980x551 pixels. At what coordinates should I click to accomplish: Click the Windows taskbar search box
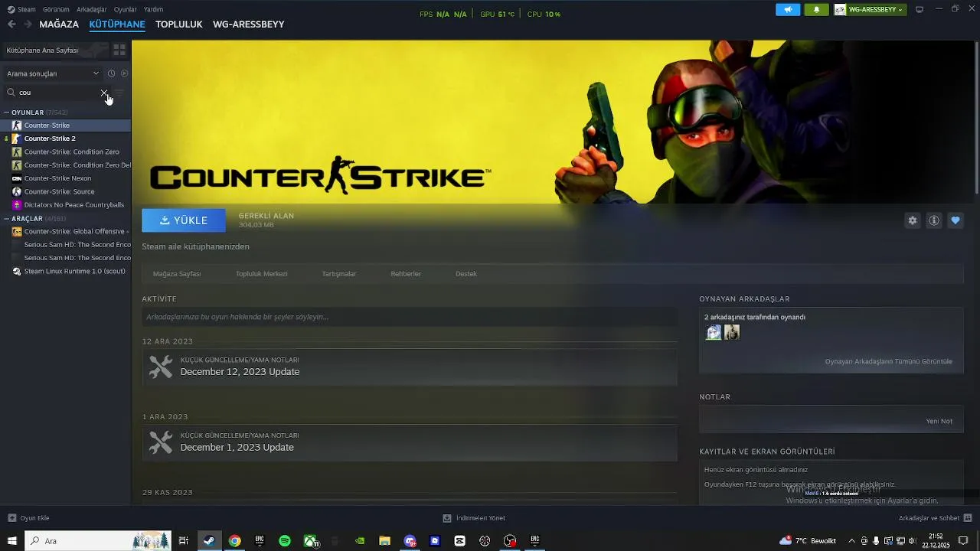tap(98, 541)
